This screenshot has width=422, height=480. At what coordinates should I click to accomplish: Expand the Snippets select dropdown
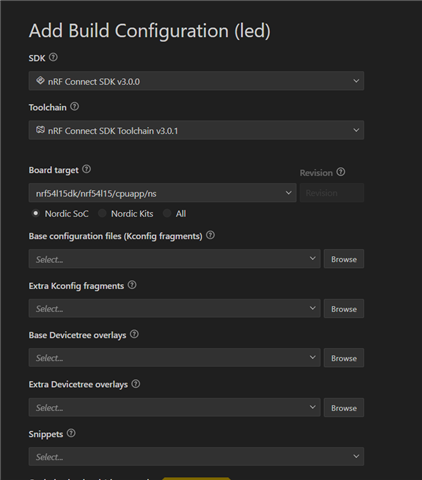[196, 457]
